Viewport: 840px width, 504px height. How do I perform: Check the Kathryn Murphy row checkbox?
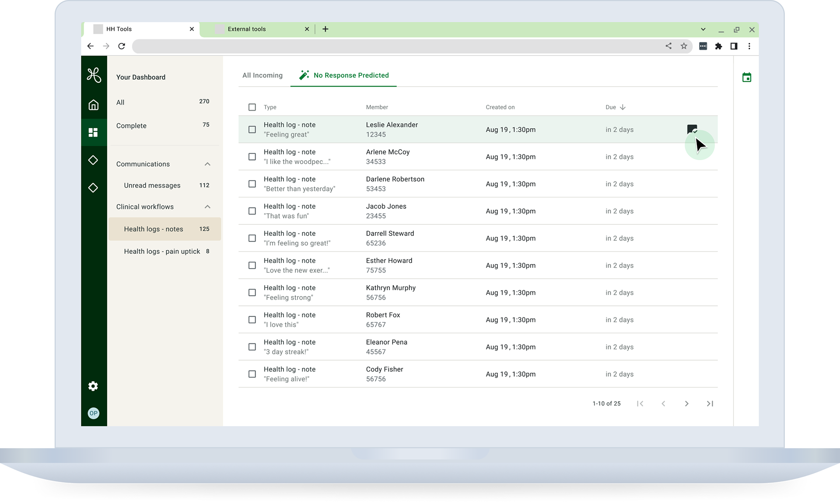pos(252,293)
